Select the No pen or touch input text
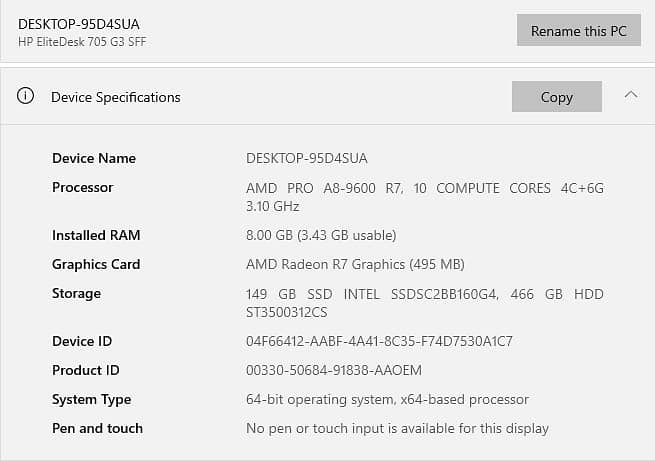 pyautogui.click(x=397, y=428)
